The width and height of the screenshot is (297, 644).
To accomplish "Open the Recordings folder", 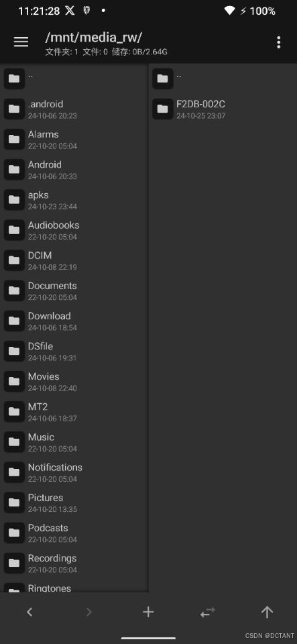I will pos(74,563).
